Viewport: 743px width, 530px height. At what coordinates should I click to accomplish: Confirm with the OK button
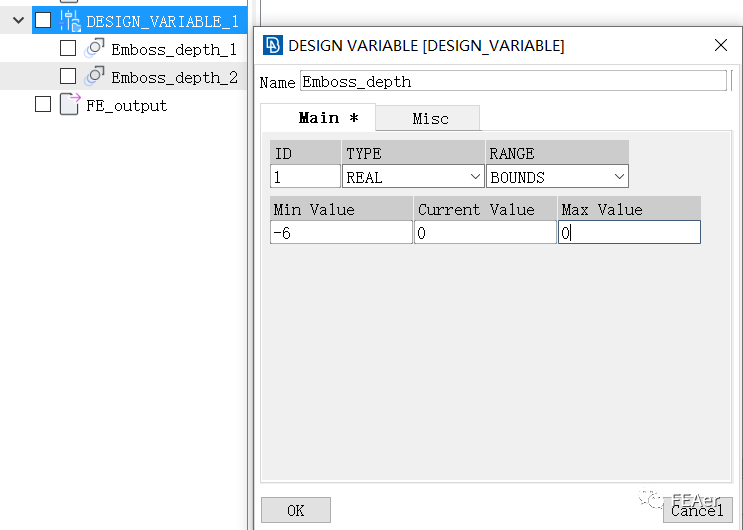(x=296, y=510)
